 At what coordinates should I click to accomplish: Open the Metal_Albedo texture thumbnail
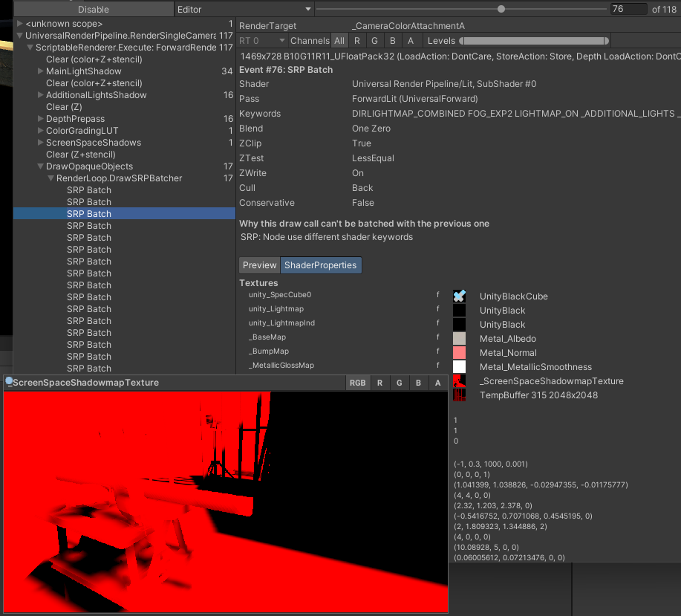click(458, 338)
